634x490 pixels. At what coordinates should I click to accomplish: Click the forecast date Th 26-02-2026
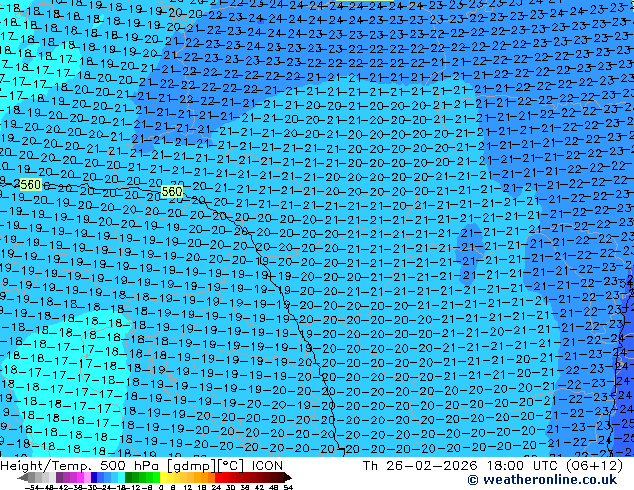420,466
